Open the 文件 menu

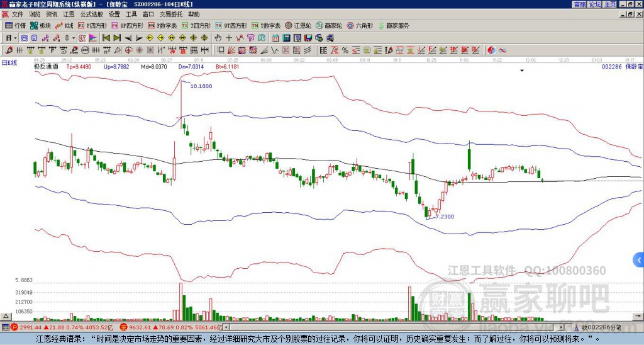point(18,14)
